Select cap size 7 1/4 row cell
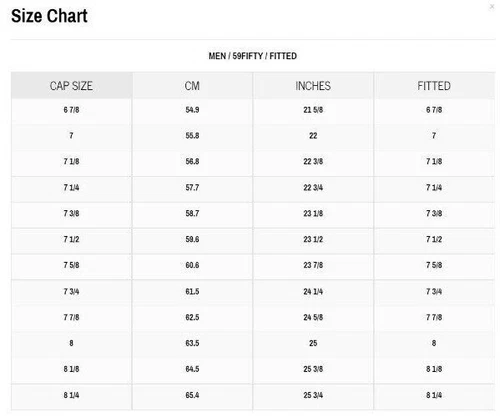 71,187
